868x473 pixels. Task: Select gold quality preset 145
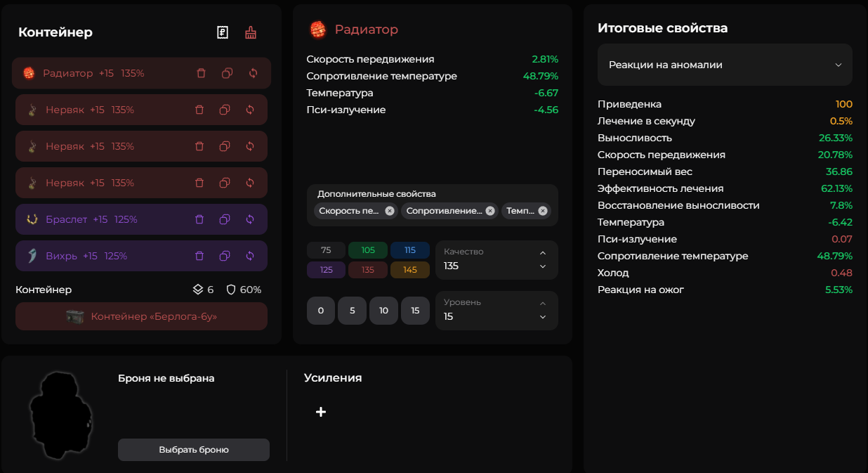[x=410, y=270]
